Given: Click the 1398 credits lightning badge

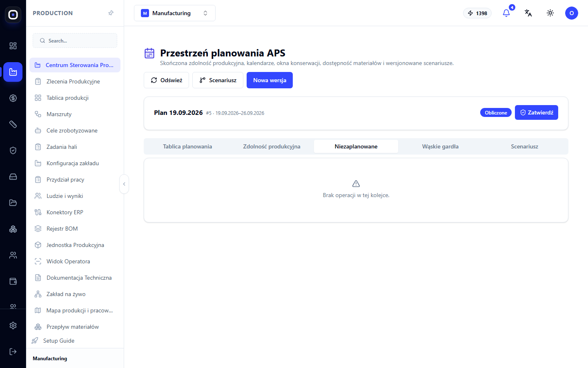Looking at the screenshot, I should pos(477,13).
